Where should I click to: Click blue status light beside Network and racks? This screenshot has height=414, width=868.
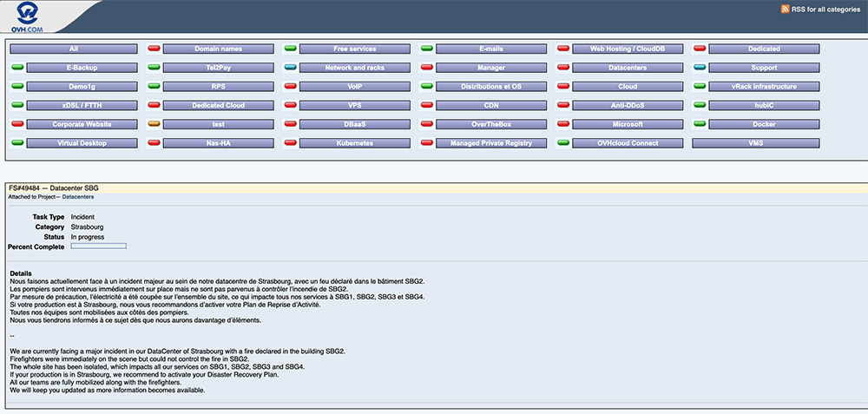[x=290, y=68]
